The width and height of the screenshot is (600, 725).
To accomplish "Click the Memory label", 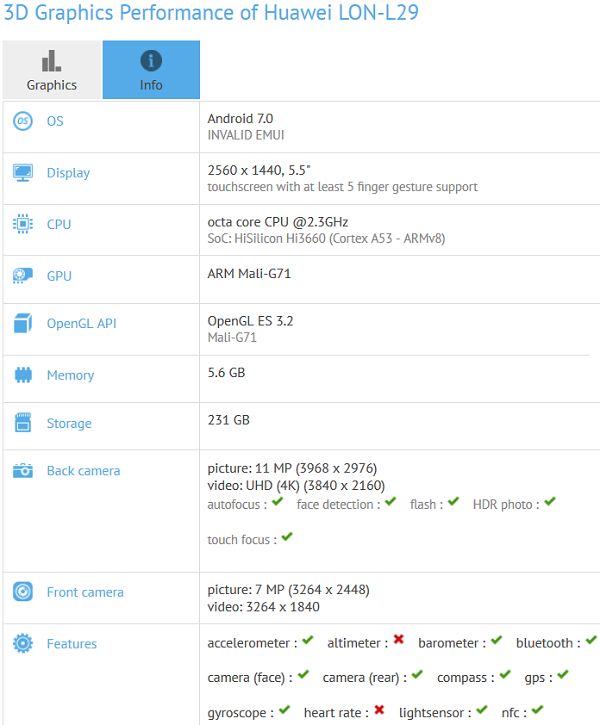I will (71, 375).
